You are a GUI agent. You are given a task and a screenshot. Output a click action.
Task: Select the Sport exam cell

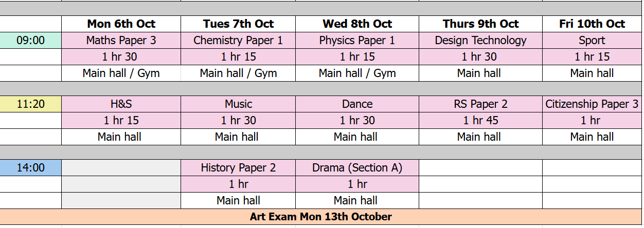click(x=592, y=41)
